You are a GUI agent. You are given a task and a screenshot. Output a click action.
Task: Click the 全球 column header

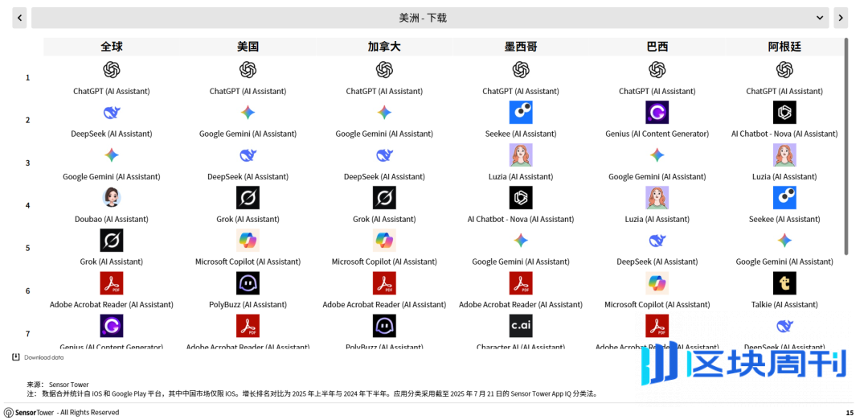(111, 47)
